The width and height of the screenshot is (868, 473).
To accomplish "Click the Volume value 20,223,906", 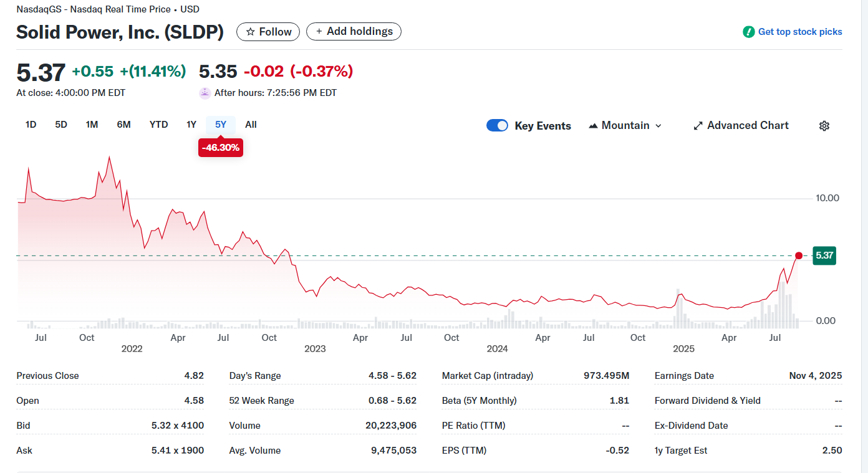I will (x=391, y=426).
